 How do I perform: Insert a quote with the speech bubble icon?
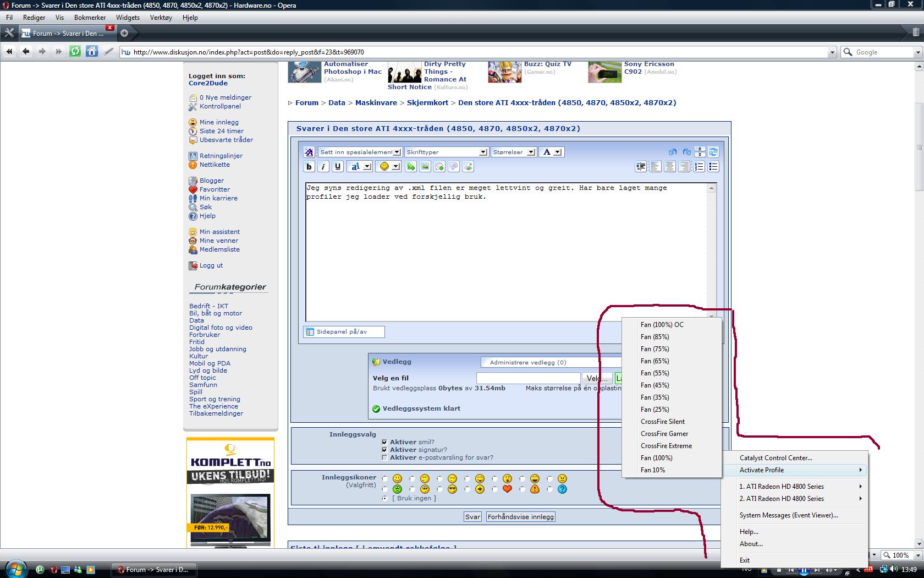coord(454,167)
